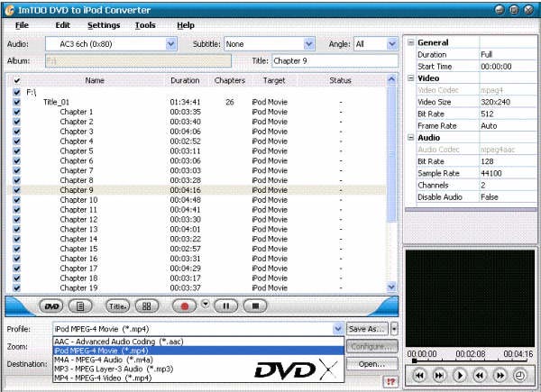Click the Title button in the toolbar
Screen dimensions: 541x392
[x=117, y=306]
